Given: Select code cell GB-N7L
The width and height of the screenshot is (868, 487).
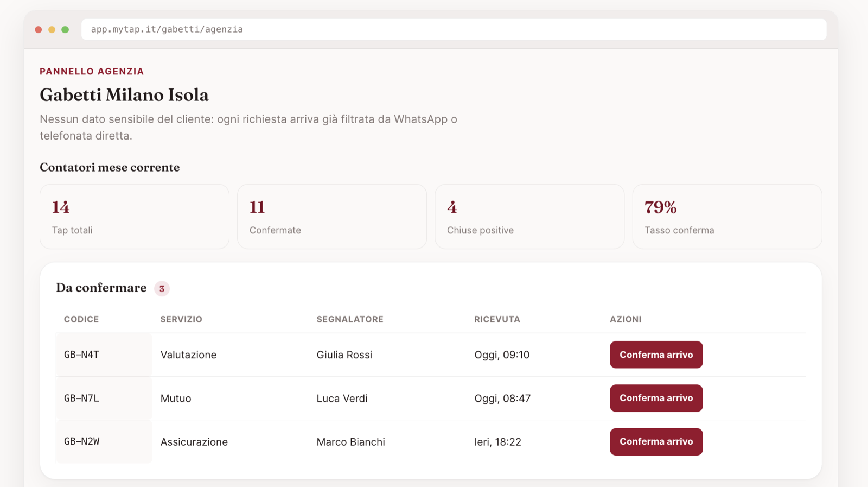Looking at the screenshot, I should (x=104, y=398).
